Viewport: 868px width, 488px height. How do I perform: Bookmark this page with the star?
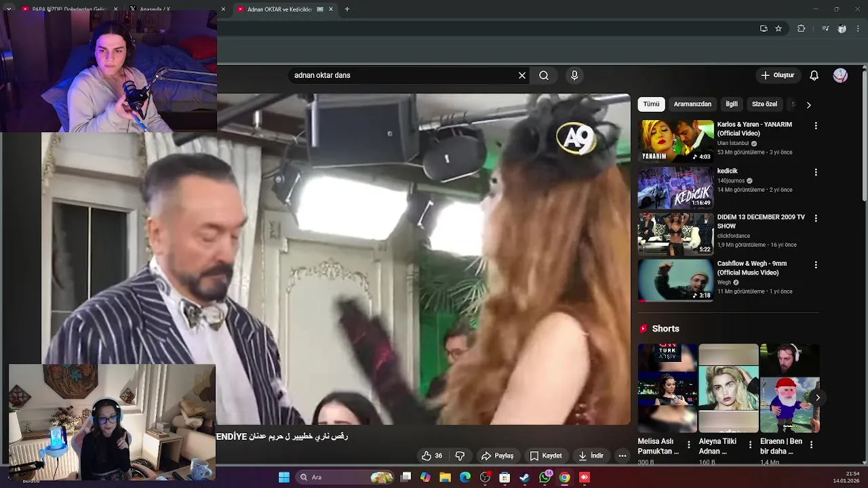tap(778, 28)
